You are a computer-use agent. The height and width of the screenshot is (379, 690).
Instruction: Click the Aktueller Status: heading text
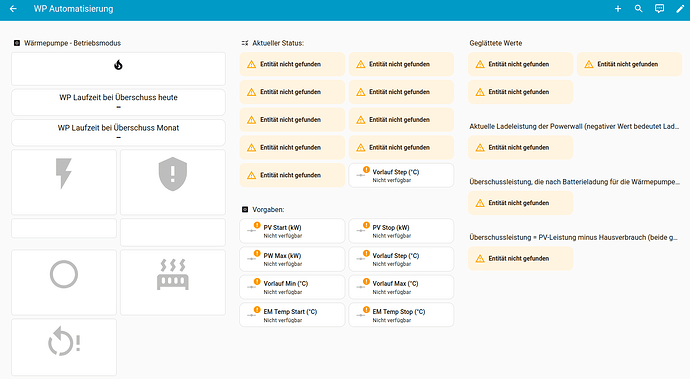(278, 43)
